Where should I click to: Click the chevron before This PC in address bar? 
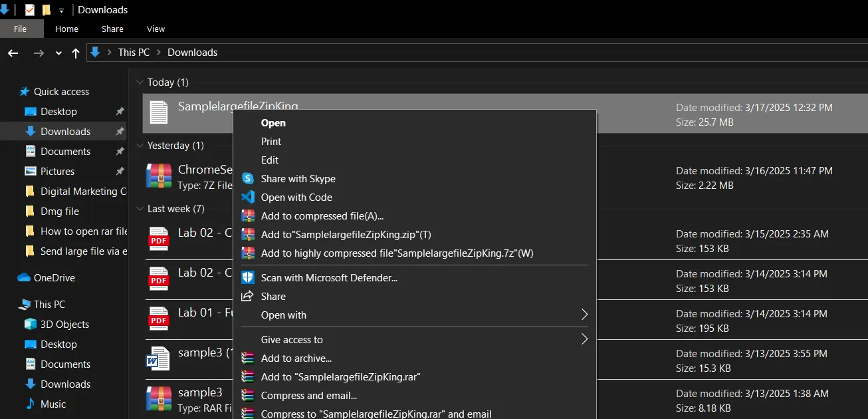click(x=109, y=53)
